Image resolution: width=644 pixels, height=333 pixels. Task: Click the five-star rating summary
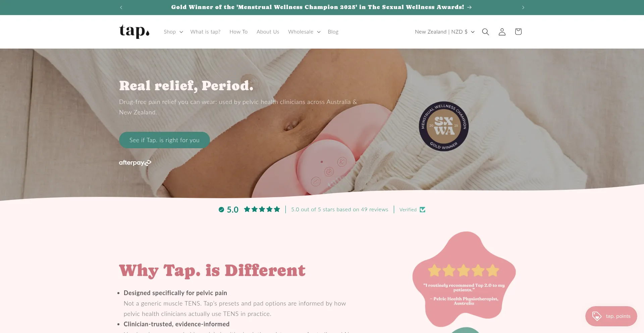coord(262,210)
